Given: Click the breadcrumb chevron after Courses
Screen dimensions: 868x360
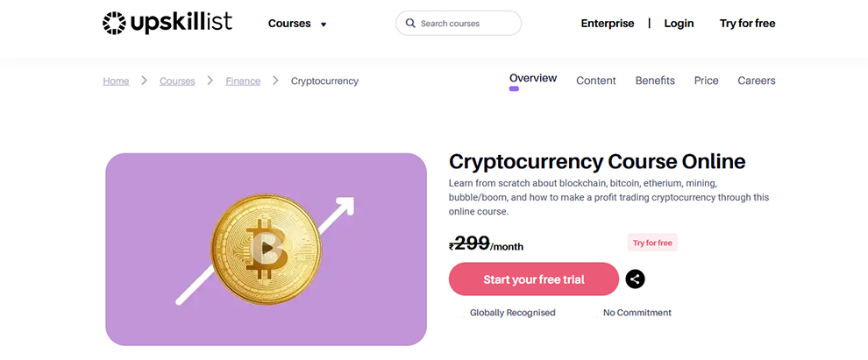Looking at the screenshot, I should click(210, 81).
